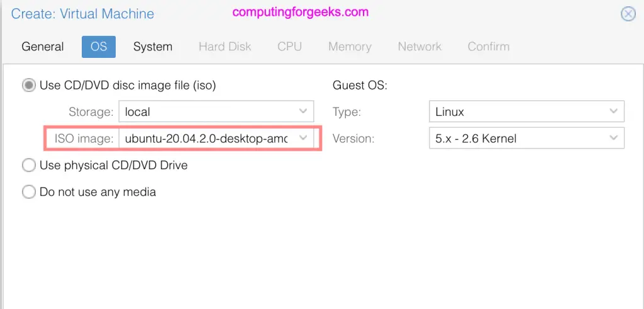Click the CPU tab

point(289,47)
